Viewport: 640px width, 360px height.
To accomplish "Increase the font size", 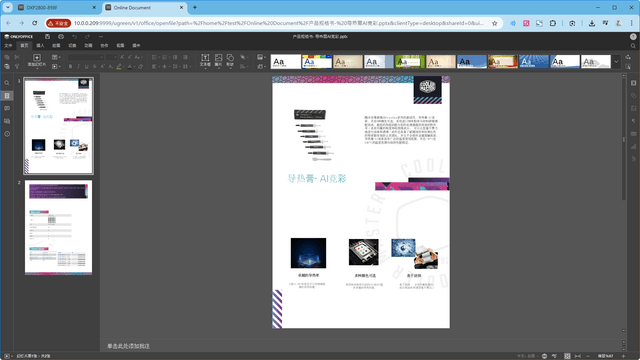I will click(x=122, y=57).
